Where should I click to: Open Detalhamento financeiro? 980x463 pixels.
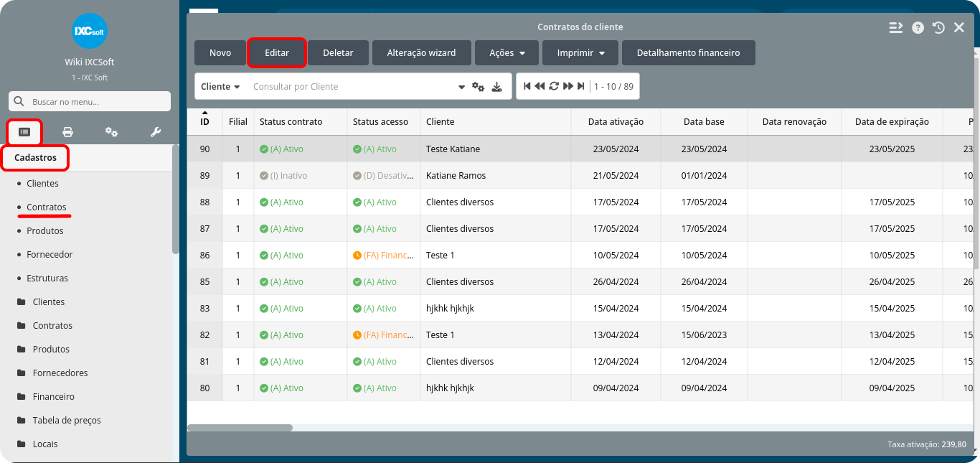(x=689, y=53)
